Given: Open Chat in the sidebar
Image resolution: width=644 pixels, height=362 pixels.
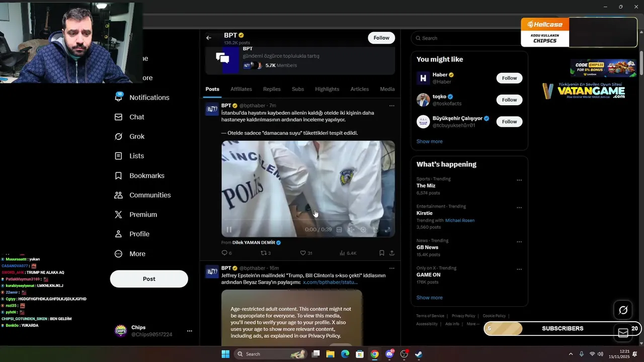Looking at the screenshot, I should coord(129,117).
